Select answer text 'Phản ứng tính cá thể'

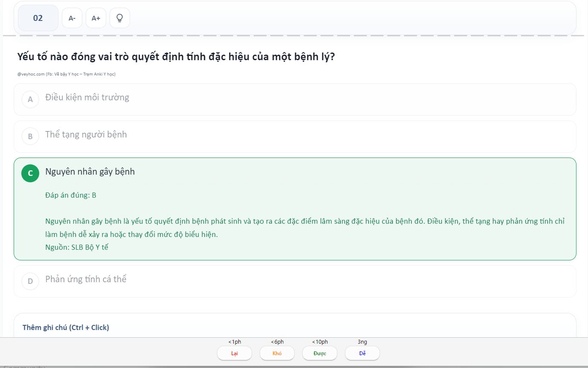[86, 279]
